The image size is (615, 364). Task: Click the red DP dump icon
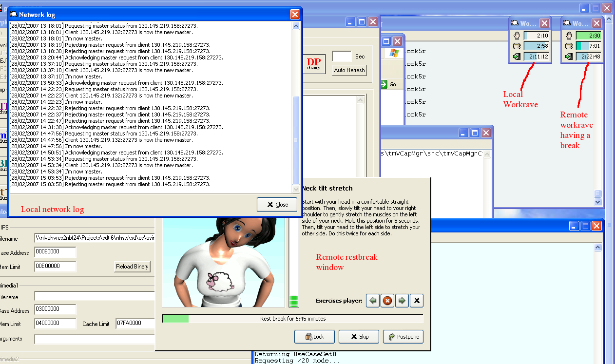pyautogui.click(x=314, y=63)
